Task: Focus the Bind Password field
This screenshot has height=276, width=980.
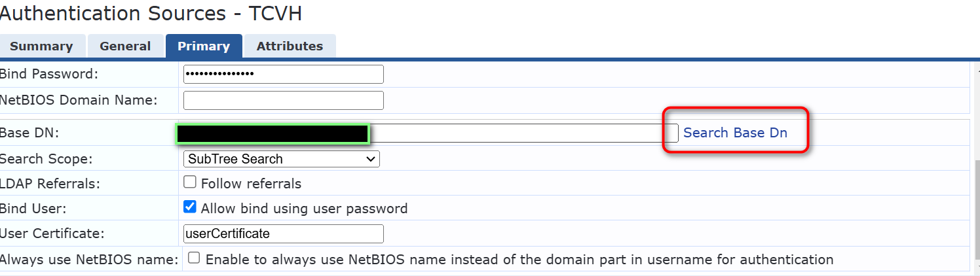Action: pos(283,74)
